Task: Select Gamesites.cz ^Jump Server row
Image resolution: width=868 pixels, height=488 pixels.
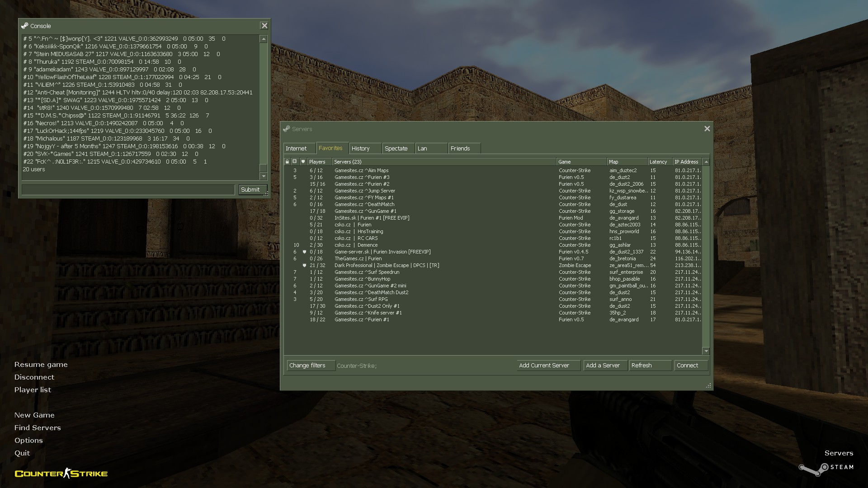Action: [x=493, y=191]
